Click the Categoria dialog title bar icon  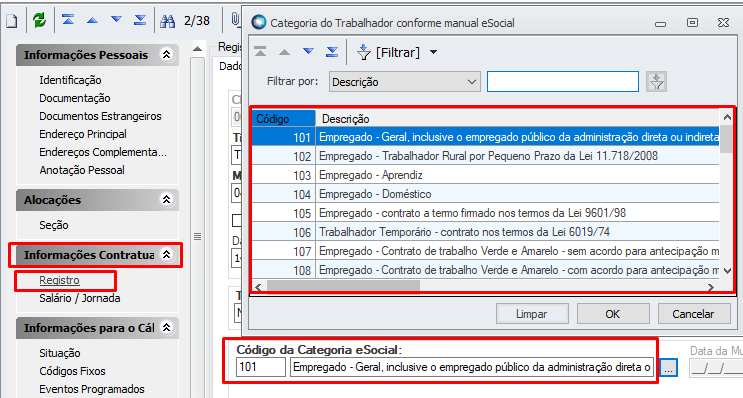259,22
